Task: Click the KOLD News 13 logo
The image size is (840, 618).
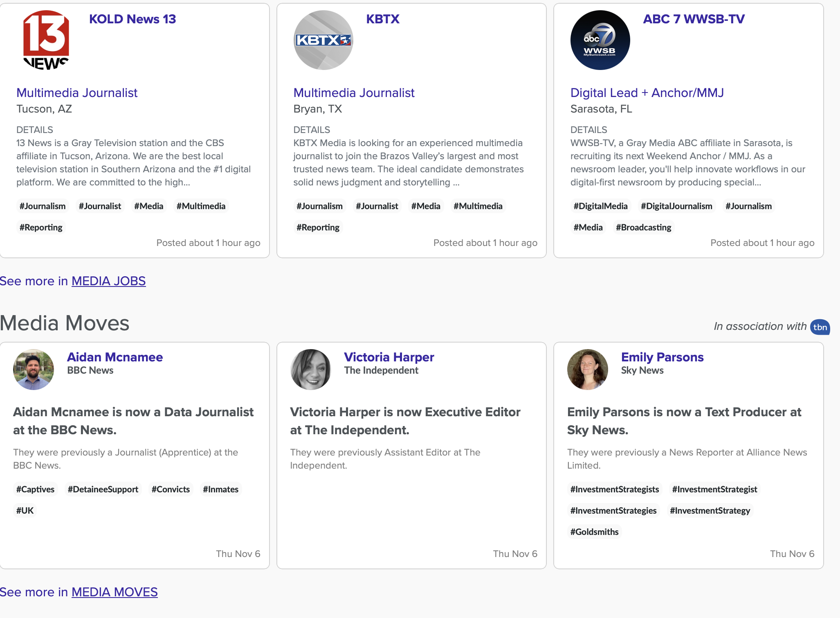Action: coord(46,40)
